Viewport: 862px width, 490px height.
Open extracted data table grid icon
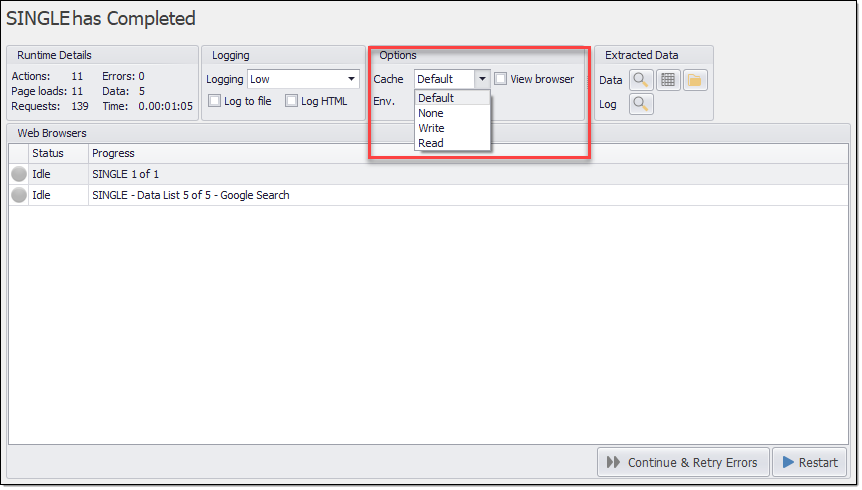coord(669,80)
